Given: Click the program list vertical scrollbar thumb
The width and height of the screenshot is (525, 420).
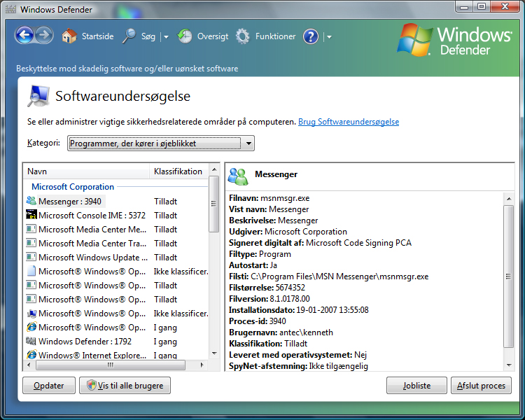Looking at the screenshot, I should pyautogui.click(x=214, y=204).
